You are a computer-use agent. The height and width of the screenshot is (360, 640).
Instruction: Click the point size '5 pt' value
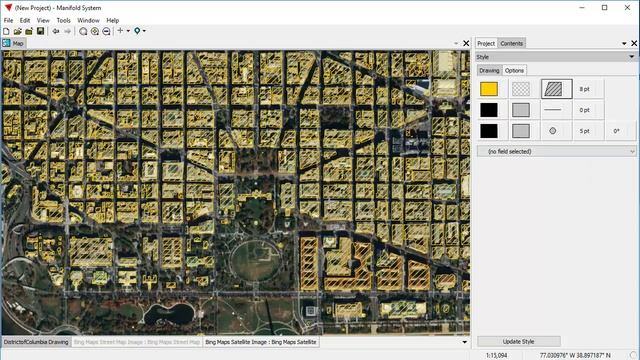584,131
